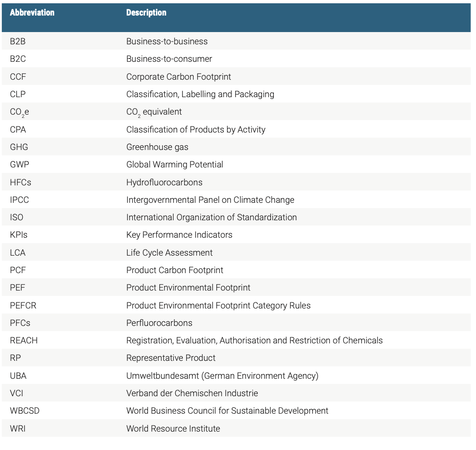
Task: Click the "GWP" abbreviation
Action: tap(19, 164)
